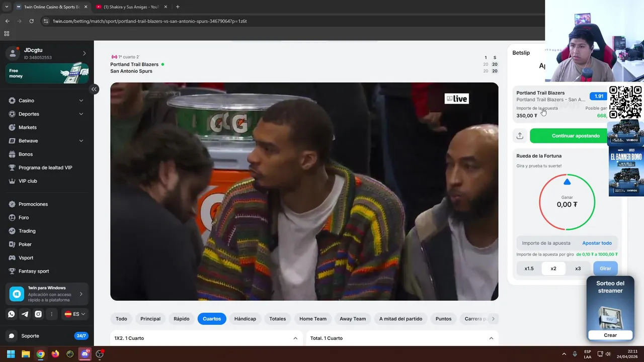Click the live badge on the video
The height and width of the screenshot is (362, 644).
pyautogui.click(x=457, y=99)
